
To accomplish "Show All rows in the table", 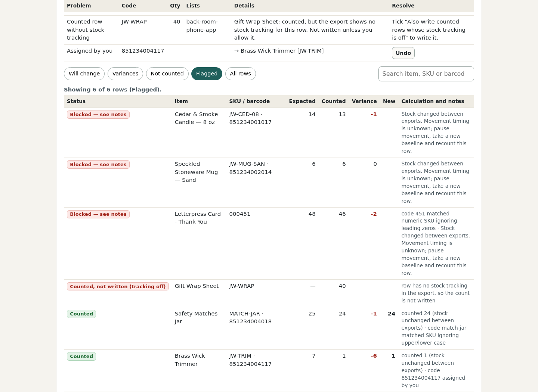I will [240, 74].
